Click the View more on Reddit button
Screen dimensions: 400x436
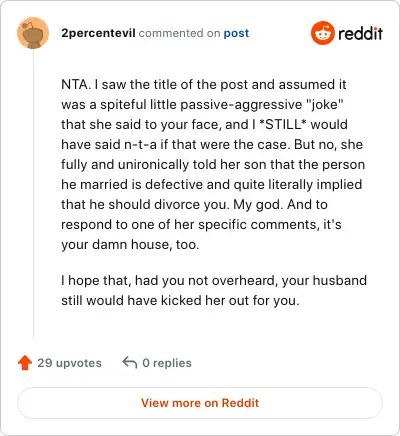tap(200, 403)
